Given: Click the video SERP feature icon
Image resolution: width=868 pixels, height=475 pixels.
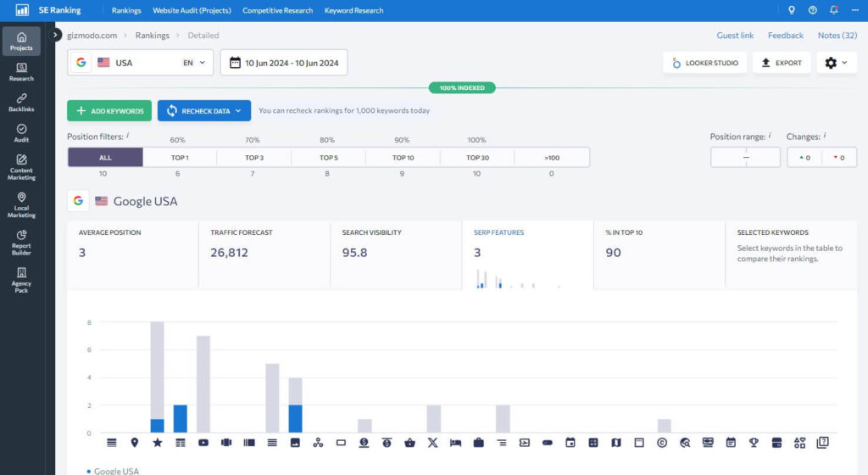Looking at the screenshot, I should [203, 442].
